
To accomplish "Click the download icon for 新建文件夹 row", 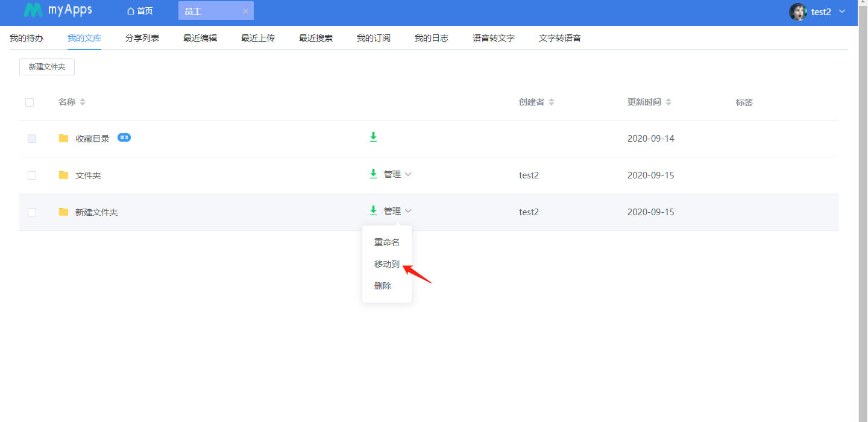I will (373, 211).
